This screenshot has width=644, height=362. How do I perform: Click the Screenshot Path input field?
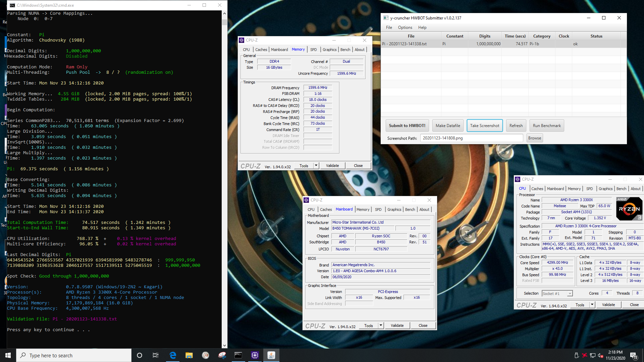[471, 138]
